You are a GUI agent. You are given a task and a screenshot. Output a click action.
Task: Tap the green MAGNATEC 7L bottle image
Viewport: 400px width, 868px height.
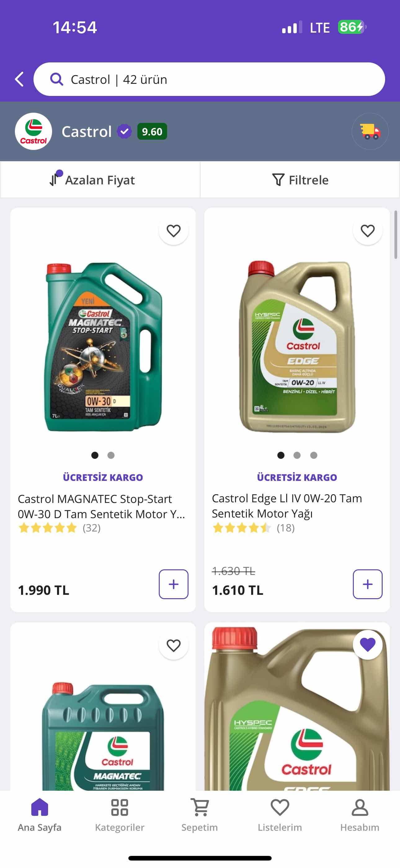pos(103,347)
